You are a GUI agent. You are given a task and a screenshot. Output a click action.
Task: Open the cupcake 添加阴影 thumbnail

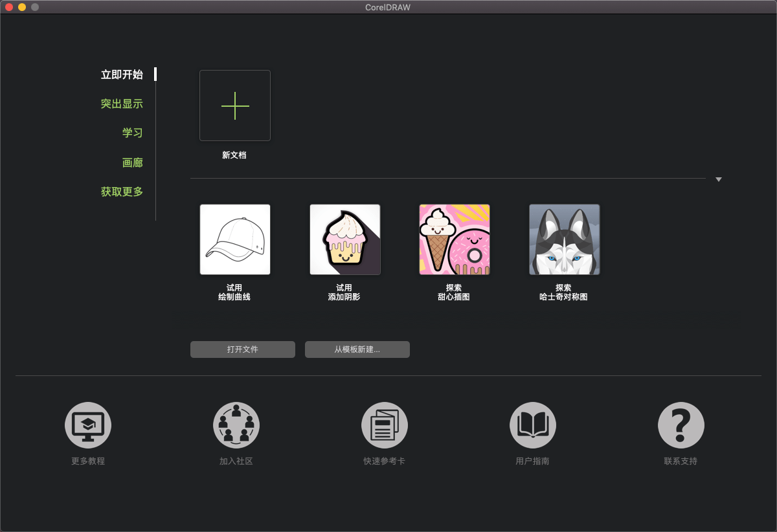coord(344,239)
